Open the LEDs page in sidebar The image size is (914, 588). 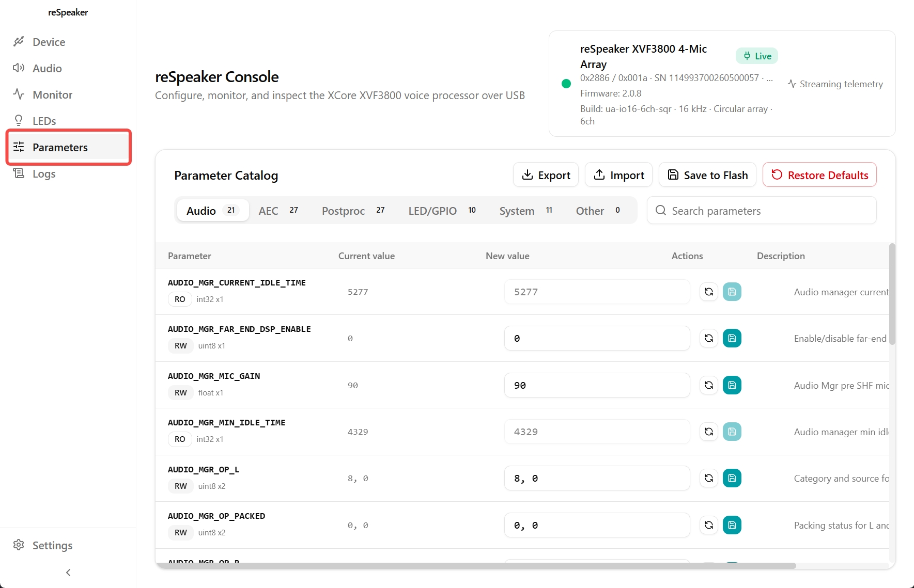click(x=68, y=121)
